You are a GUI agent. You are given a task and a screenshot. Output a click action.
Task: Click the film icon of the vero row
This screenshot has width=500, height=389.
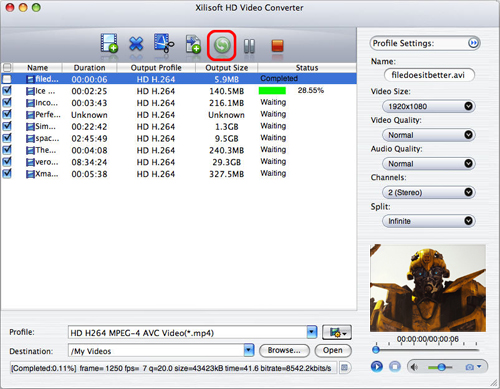pyautogui.click(x=30, y=162)
